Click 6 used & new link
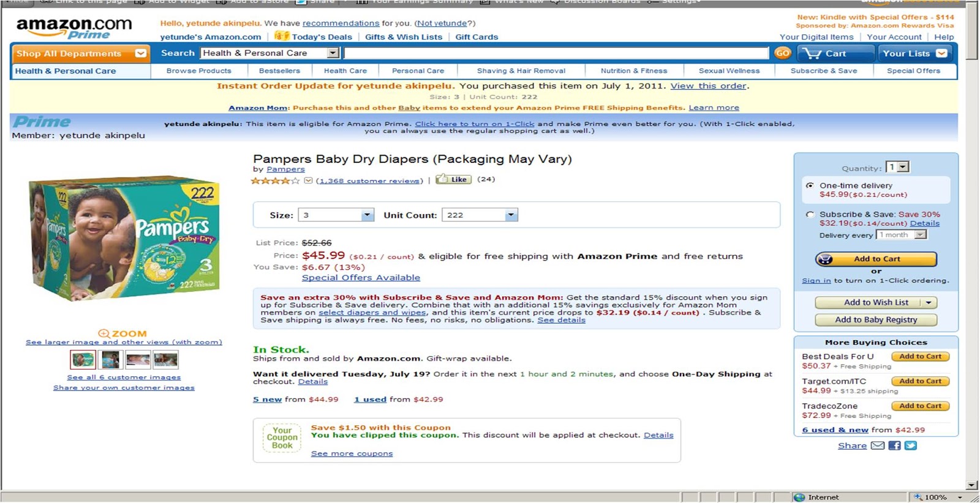 835,430
